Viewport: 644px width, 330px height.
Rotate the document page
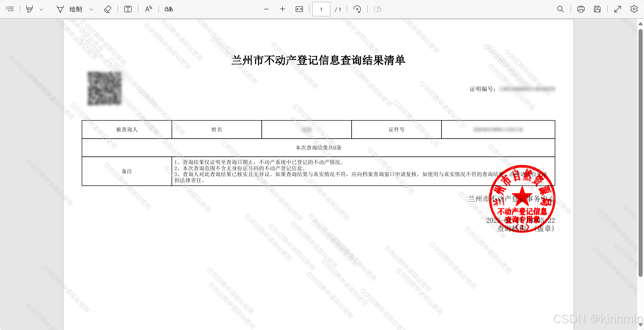pos(357,9)
